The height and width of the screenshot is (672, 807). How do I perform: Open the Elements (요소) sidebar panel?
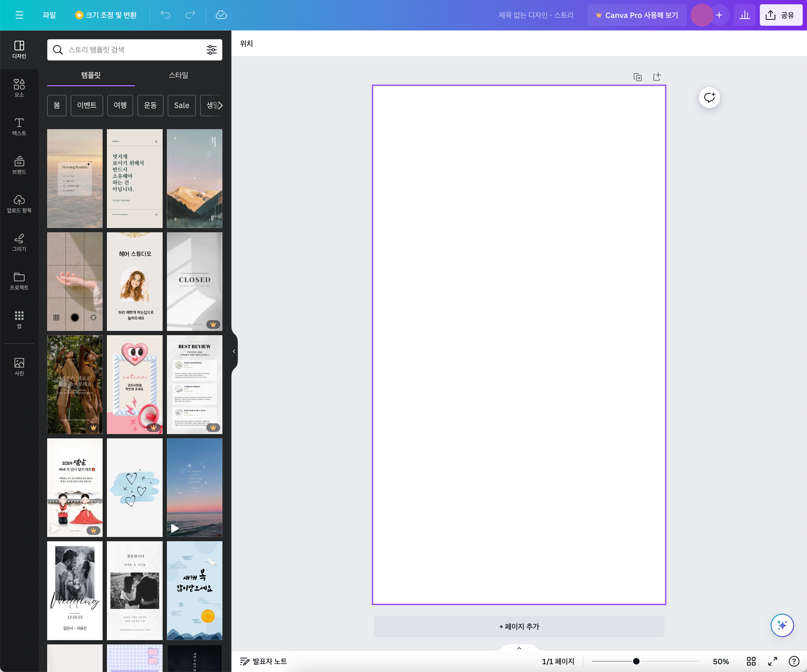[x=19, y=88]
